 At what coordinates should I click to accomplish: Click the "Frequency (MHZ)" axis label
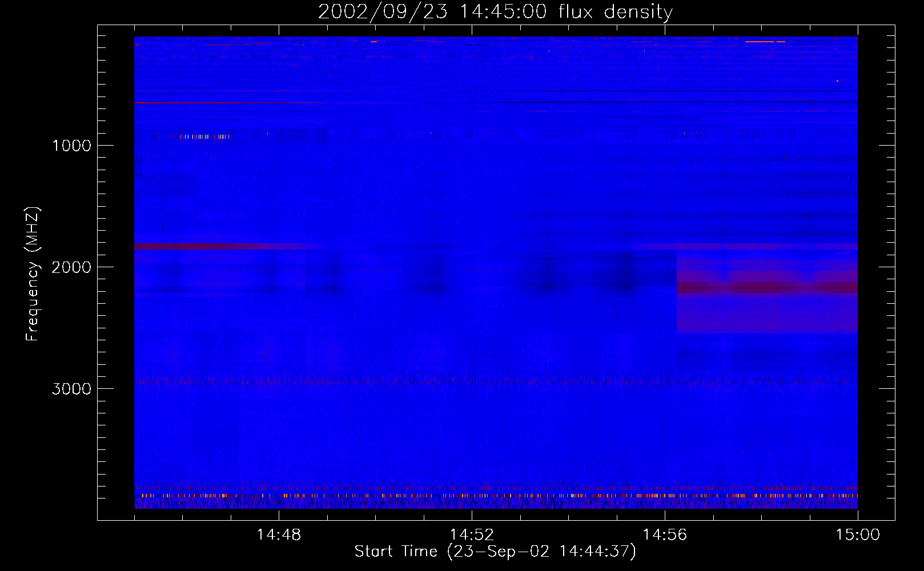(33, 274)
